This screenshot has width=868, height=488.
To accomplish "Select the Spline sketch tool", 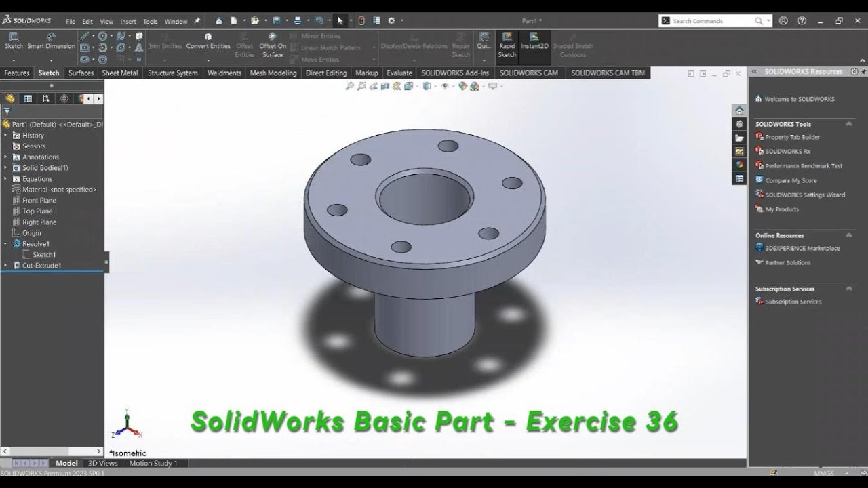I will (x=121, y=36).
